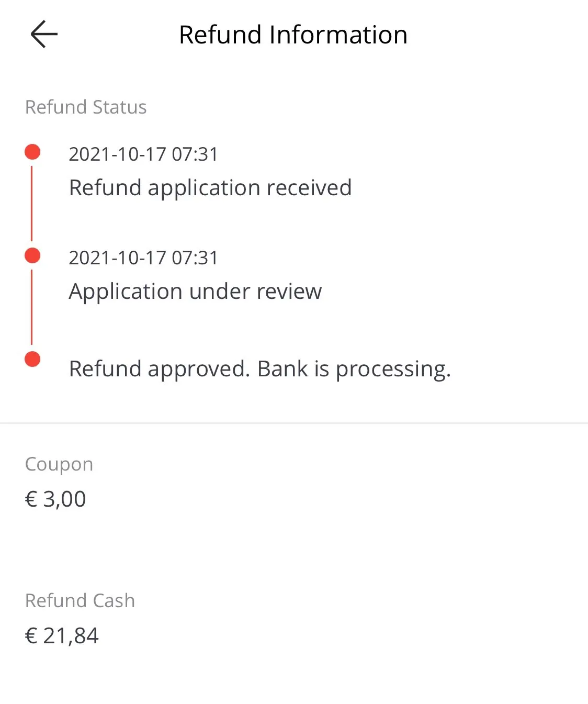
Task: Click the Refund Information page title
Action: coord(293,35)
